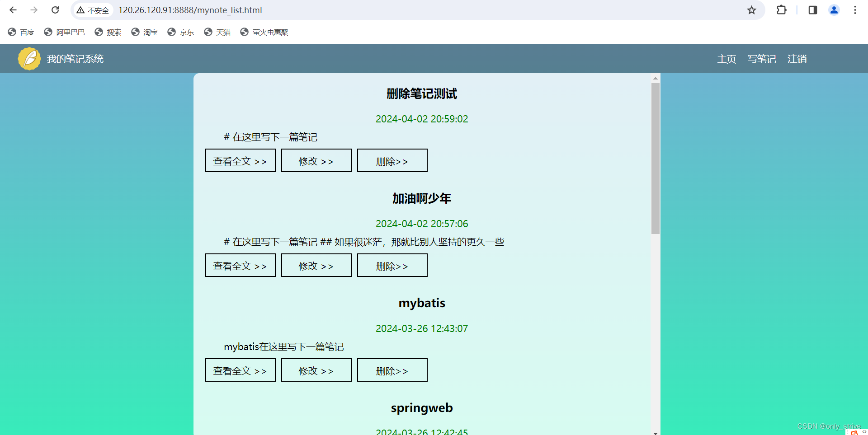Toggle the browser side panel

[x=812, y=10]
